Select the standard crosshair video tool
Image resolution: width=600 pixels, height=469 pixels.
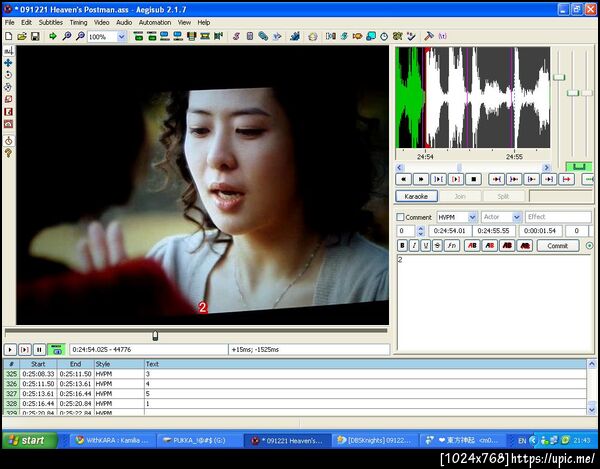point(8,50)
